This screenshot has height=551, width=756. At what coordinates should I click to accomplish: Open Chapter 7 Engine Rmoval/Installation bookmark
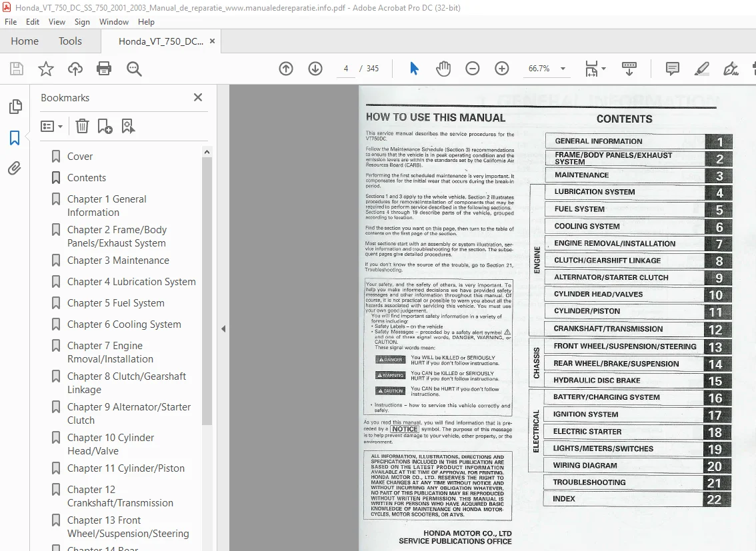click(x=110, y=352)
